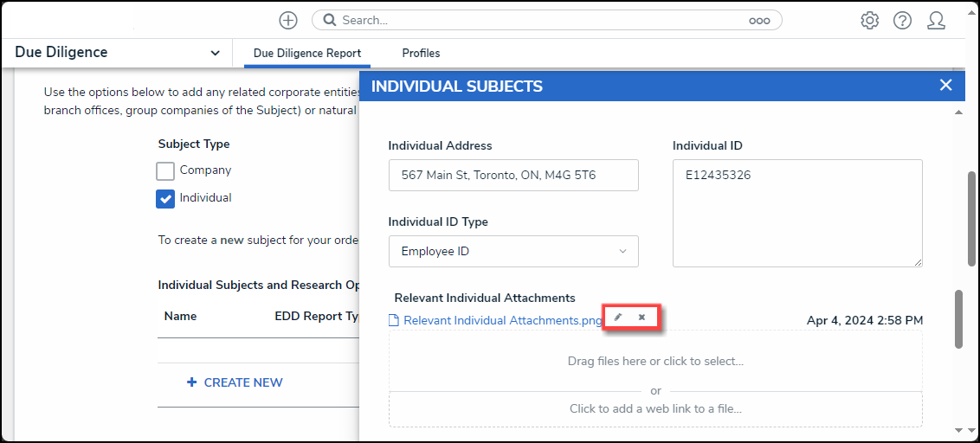The image size is (980, 443).
Task: Select the Due Diligence Report tab
Action: 306,53
